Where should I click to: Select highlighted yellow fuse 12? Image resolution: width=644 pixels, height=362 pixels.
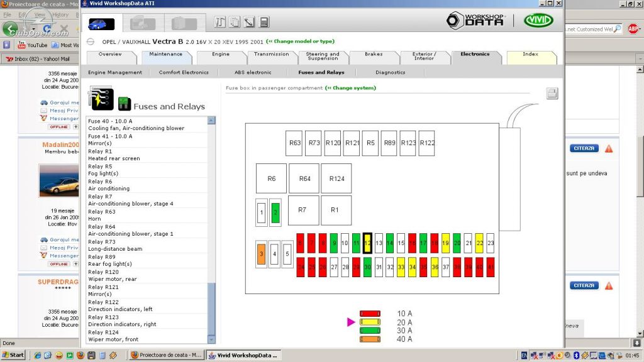(x=367, y=243)
